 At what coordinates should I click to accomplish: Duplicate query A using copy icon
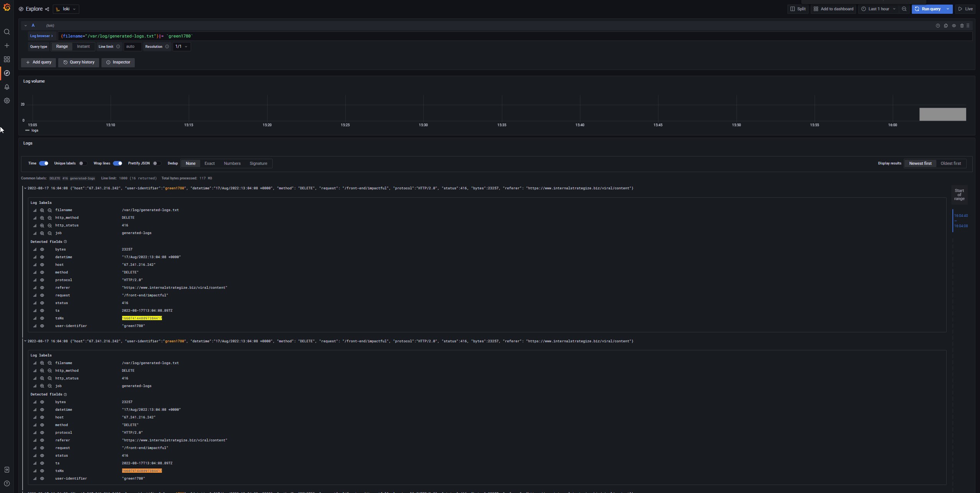[946, 26]
